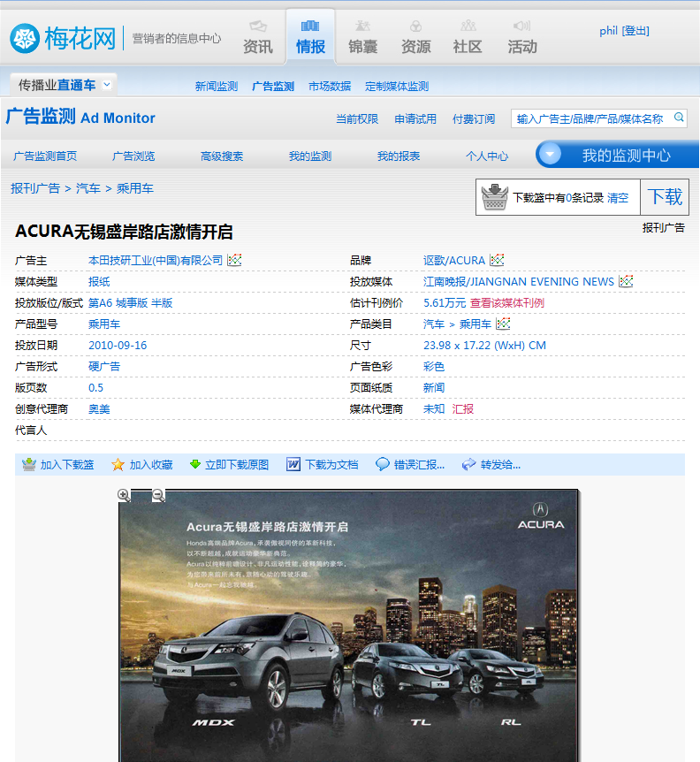Click the 乘用车 breadcrumb link
Viewport: 700px width, 762px height.
pyautogui.click(x=135, y=188)
